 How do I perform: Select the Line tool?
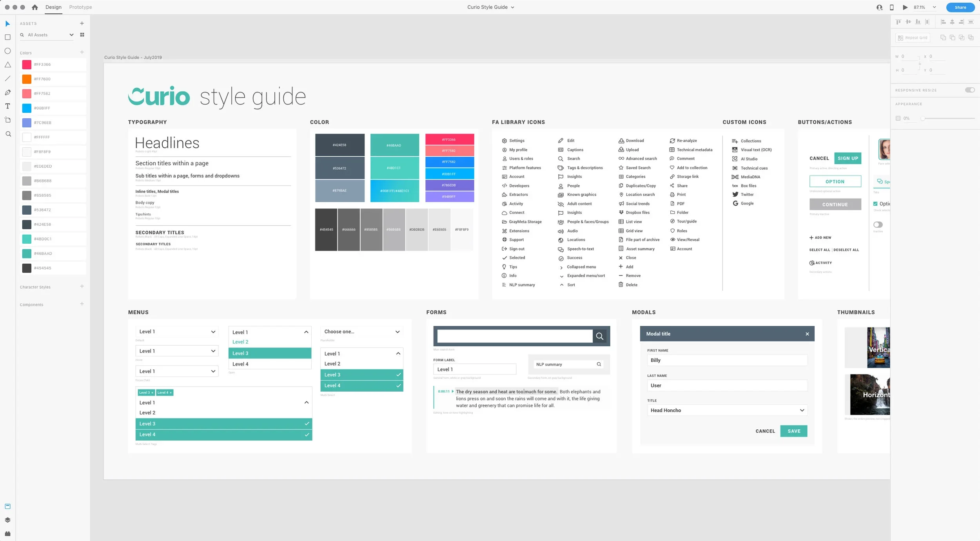(x=7, y=78)
